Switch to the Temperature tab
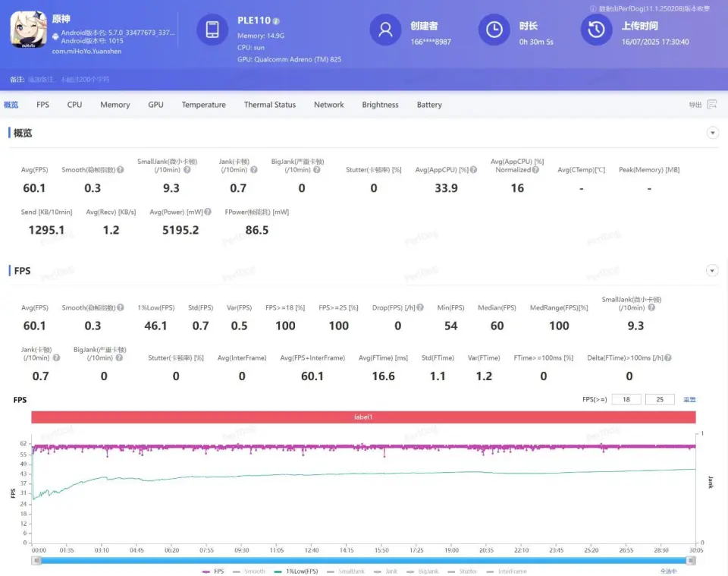 [x=203, y=105]
